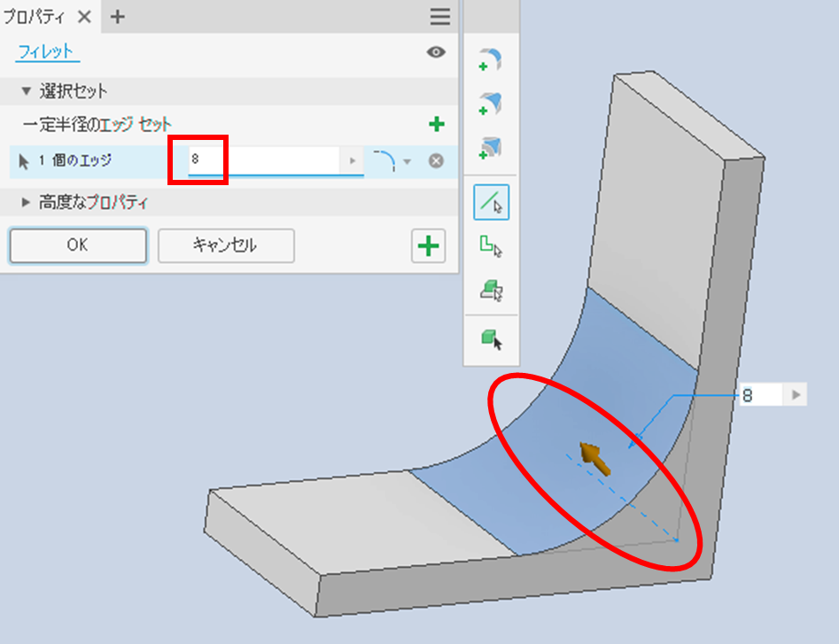The height and width of the screenshot is (644, 839).
Task: Open the fillet type dropdown arrow
Action: tap(408, 161)
